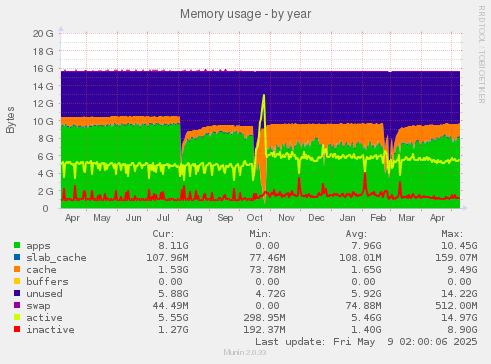
Task: Click cache current value 1.53G
Action: [x=173, y=270]
